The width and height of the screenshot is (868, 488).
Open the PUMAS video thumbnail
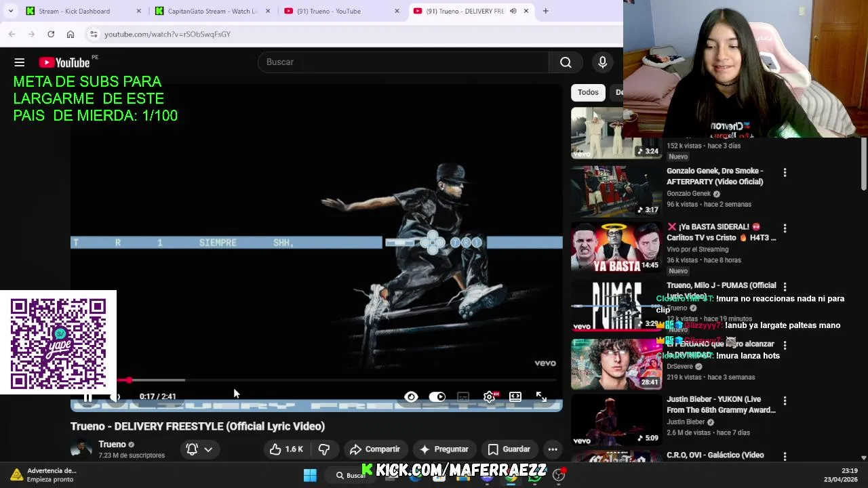(x=616, y=306)
